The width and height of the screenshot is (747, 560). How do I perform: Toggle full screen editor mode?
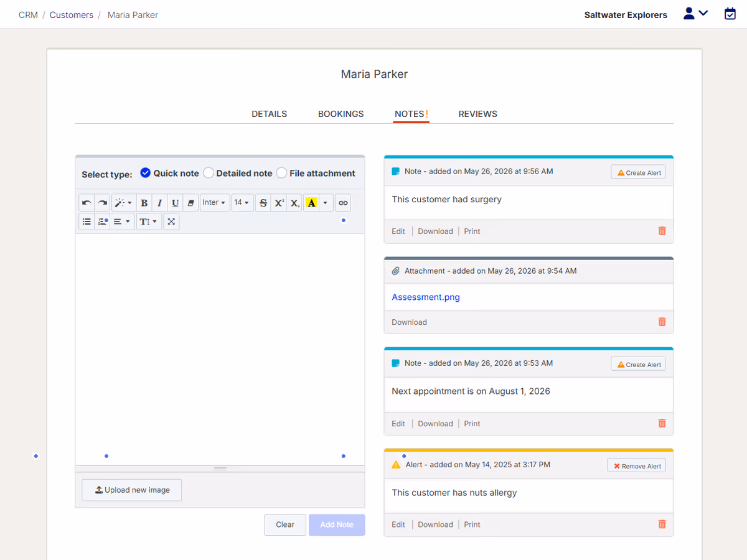point(171,222)
